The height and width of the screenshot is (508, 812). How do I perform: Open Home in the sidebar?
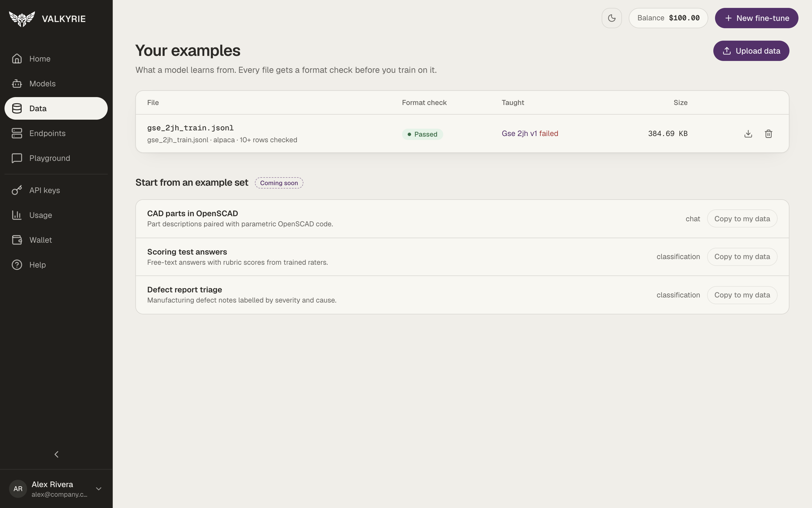pyautogui.click(x=56, y=59)
